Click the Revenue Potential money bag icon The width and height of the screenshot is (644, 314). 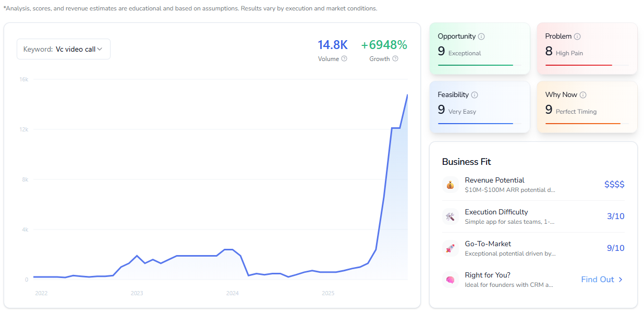click(x=451, y=185)
